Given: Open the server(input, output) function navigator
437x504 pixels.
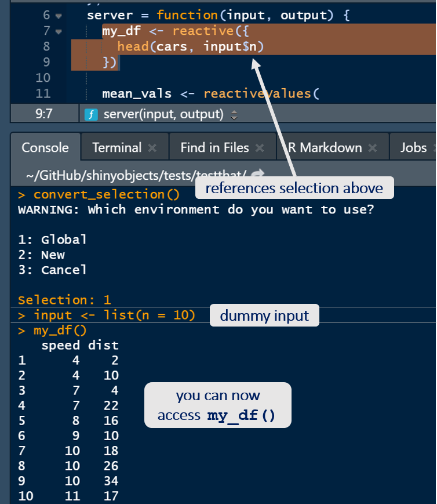Looking at the screenshot, I should coord(163,114).
